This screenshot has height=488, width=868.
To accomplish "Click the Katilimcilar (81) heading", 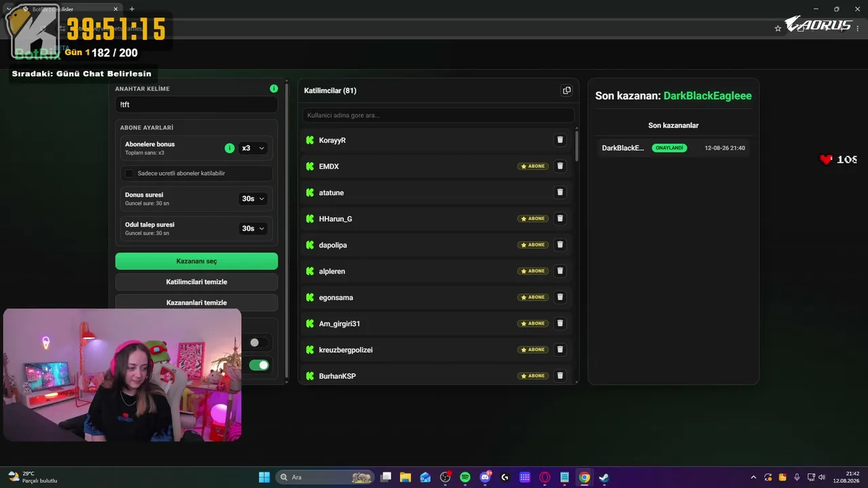I will [330, 91].
